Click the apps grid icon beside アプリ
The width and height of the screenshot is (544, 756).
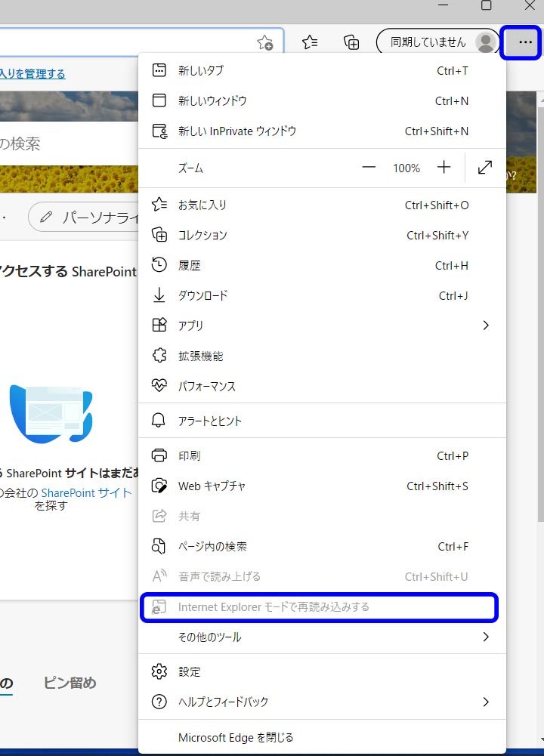[159, 325]
